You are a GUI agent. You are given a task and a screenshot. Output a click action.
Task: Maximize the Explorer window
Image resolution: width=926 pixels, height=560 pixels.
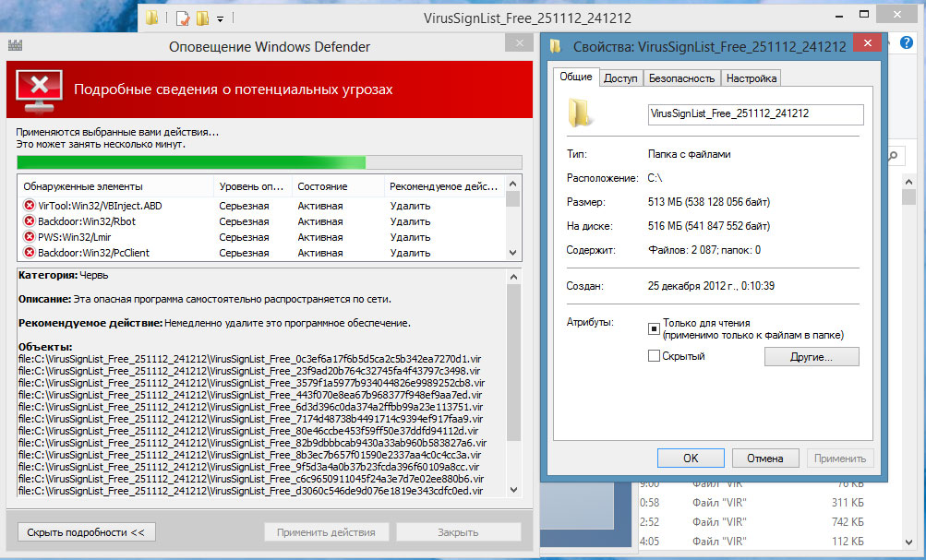click(x=864, y=14)
